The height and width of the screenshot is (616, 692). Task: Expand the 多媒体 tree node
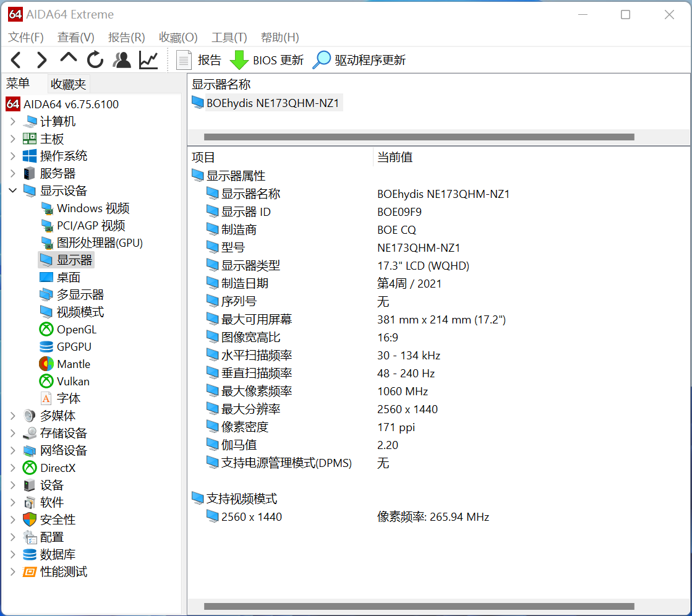pyautogui.click(x=13, y=416)
